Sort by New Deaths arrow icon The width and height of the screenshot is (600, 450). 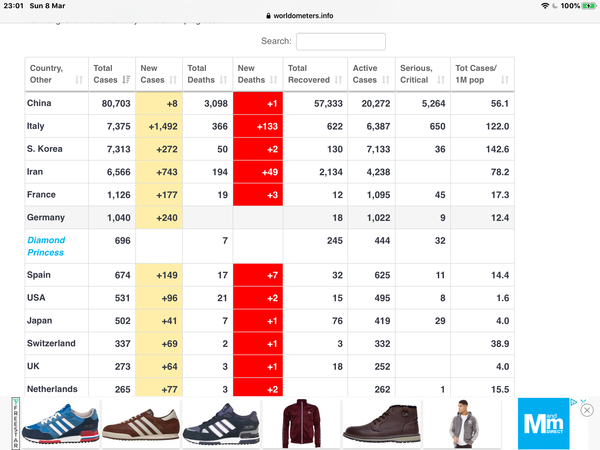pyautogui.click(x=273, y=80)
